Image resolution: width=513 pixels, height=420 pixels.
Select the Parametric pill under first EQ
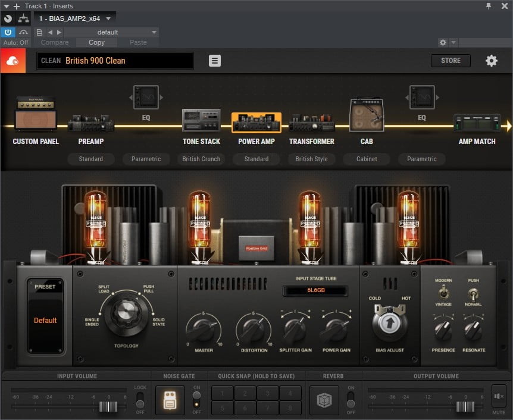click(146, 159)
